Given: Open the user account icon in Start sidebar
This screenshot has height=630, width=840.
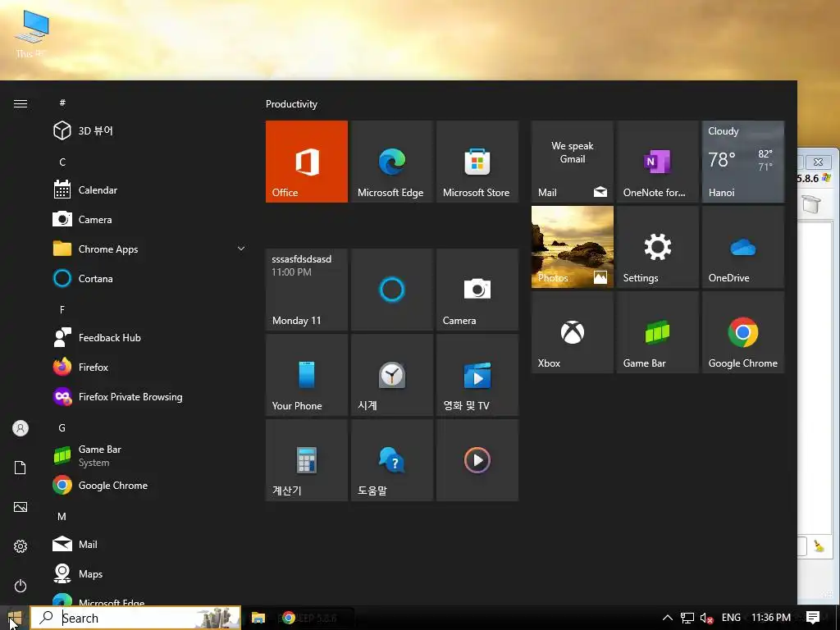Looking at the screenshot, I should point(21,428).
